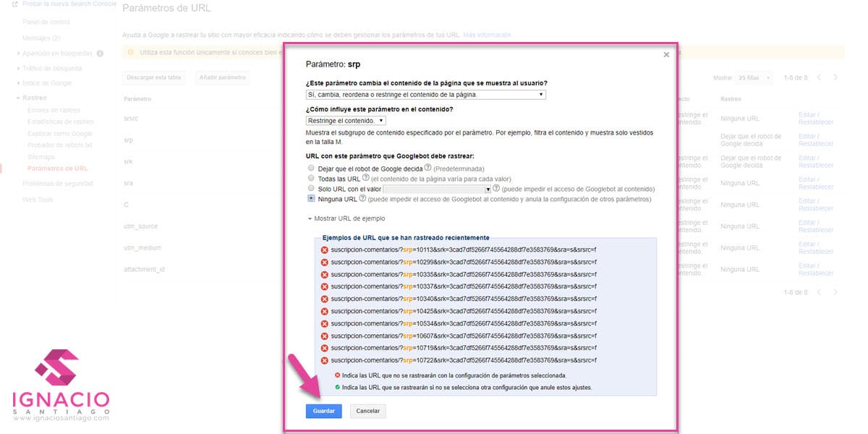Image resolution: width=868 pixels, height=434 pixels.
Task: Click the utm_medium parameter row text
Action: point(142,248)
